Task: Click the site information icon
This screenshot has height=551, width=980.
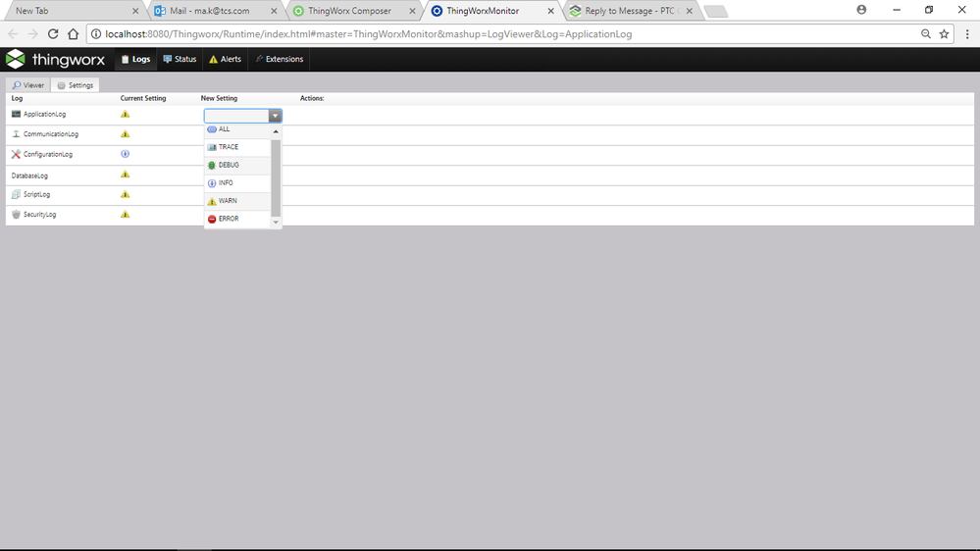Action: point(95,34)
